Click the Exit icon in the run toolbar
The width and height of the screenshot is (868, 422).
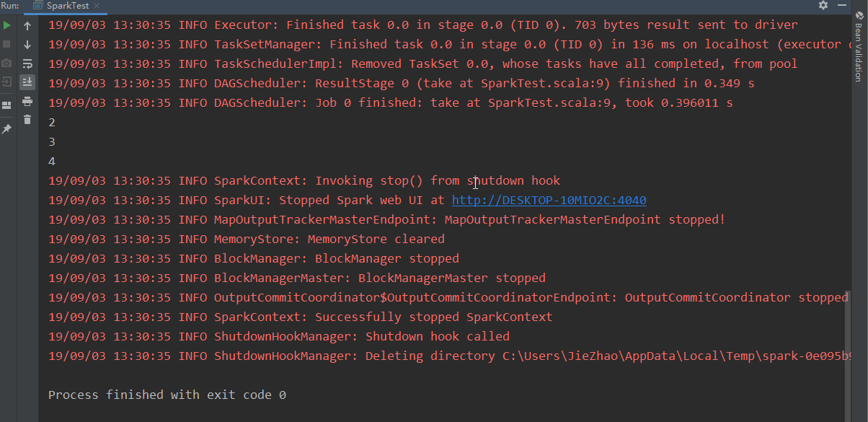tap(7, 82)
